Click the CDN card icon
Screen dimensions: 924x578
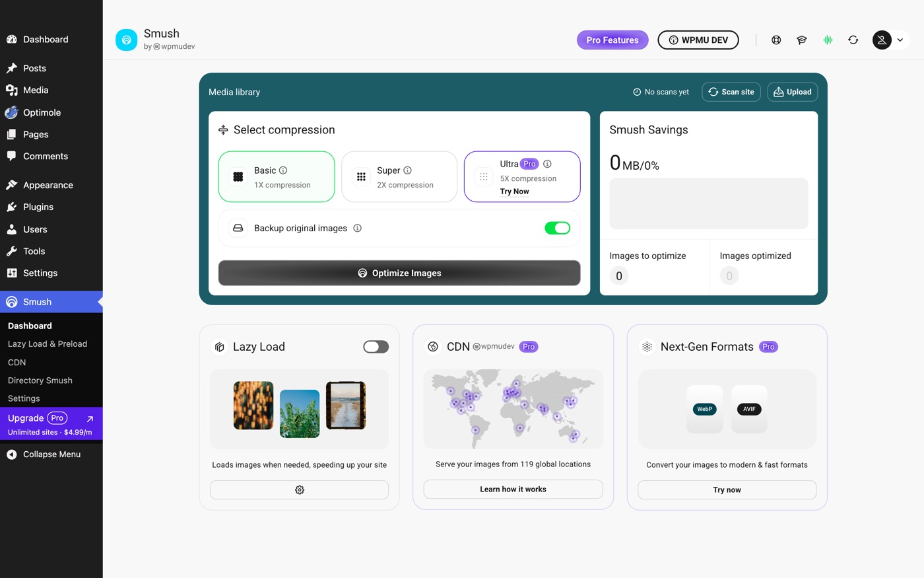433,347
